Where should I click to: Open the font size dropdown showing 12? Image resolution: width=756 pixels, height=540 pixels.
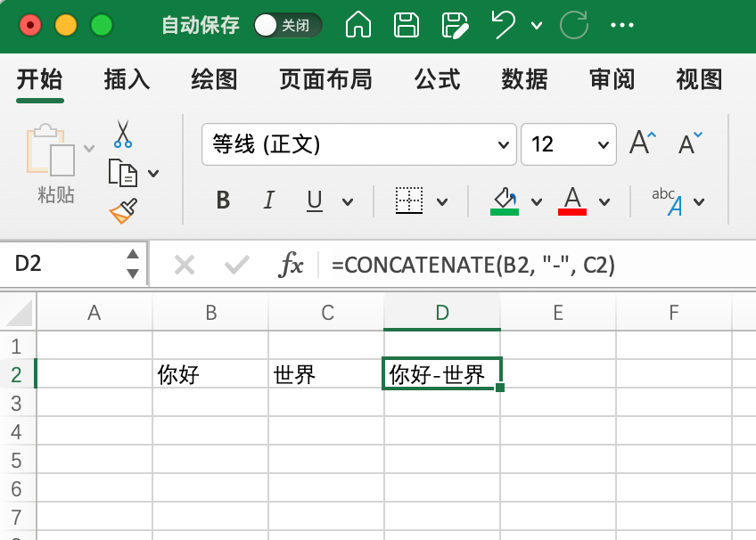pyautogui.click(x=568, y=144)
